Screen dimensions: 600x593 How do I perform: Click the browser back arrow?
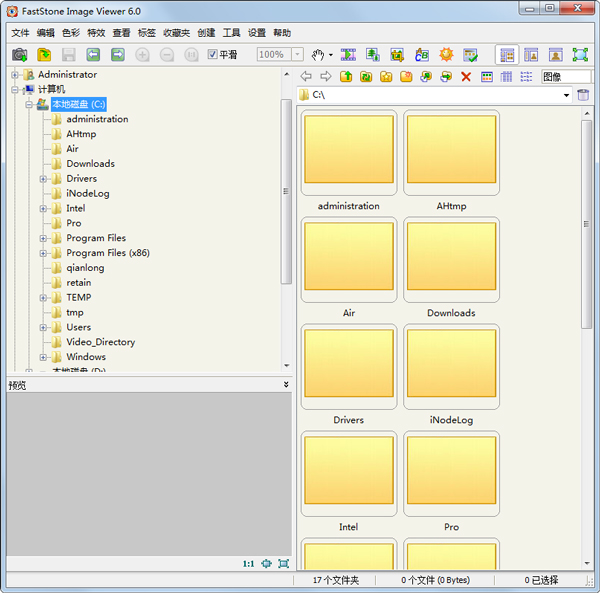pyautogui.click(x=306, y=77)
